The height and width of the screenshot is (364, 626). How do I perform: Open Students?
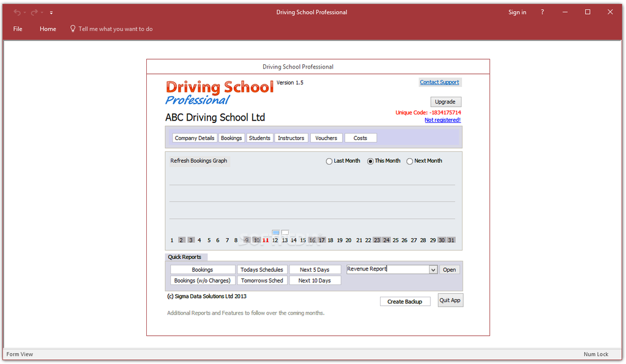[x=259, y=138]
